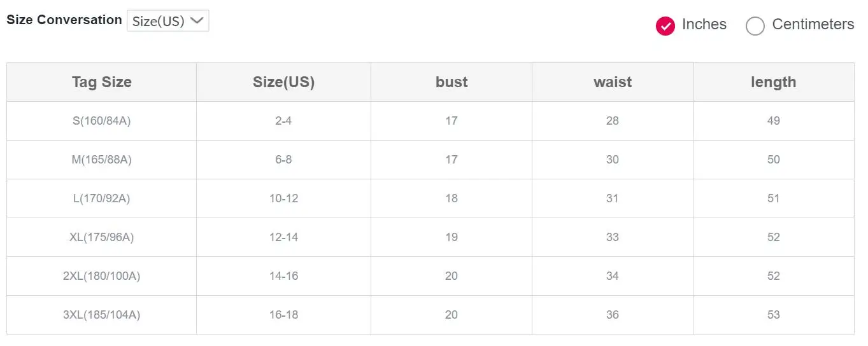Select the 2XL(180/100A) tag size cell

tap(102, 276)
